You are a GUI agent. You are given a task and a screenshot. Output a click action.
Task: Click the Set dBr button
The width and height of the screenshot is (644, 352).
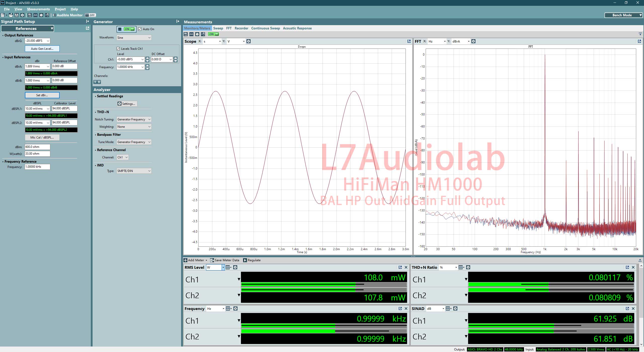click(x=42, y=95)
